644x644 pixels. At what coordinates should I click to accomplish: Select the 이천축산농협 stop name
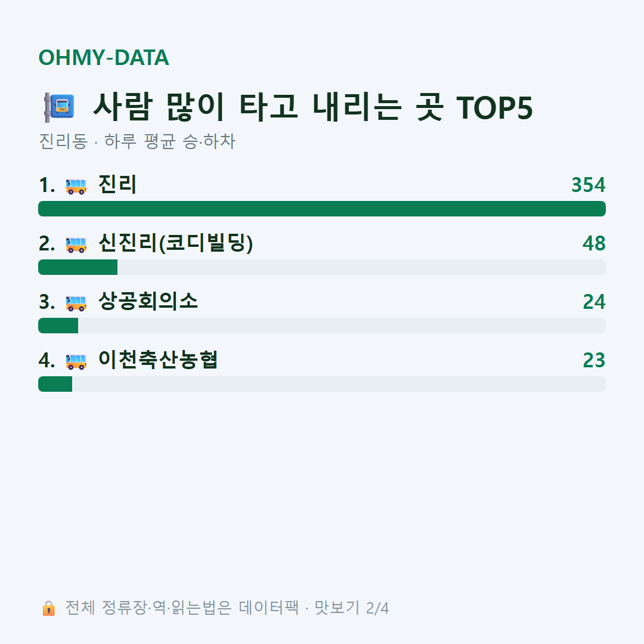click(x=157, y=360)
